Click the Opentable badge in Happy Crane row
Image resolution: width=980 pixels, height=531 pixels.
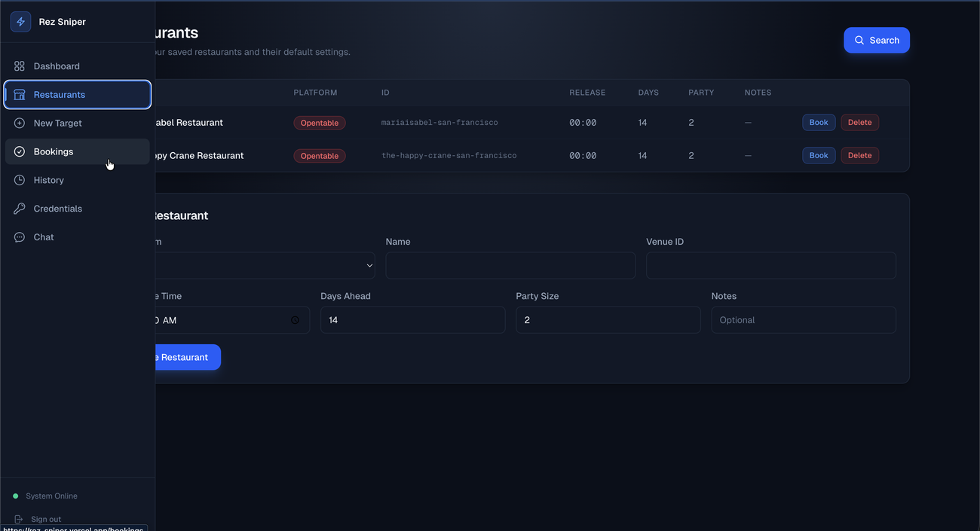[x=320, y=156]
